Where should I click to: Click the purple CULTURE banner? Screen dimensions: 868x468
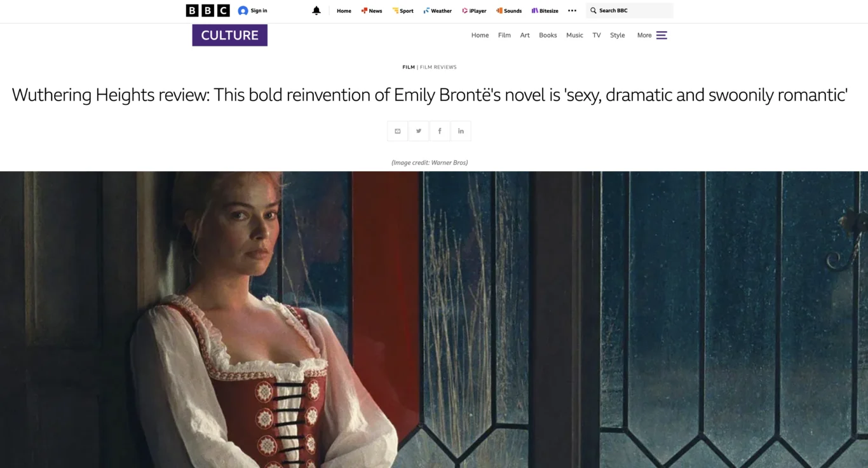tap(230, 35)
